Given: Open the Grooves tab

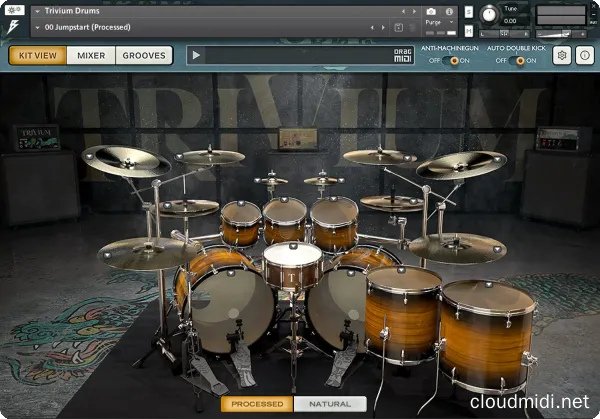Looking at the screenshot, I should pos(144,55).
